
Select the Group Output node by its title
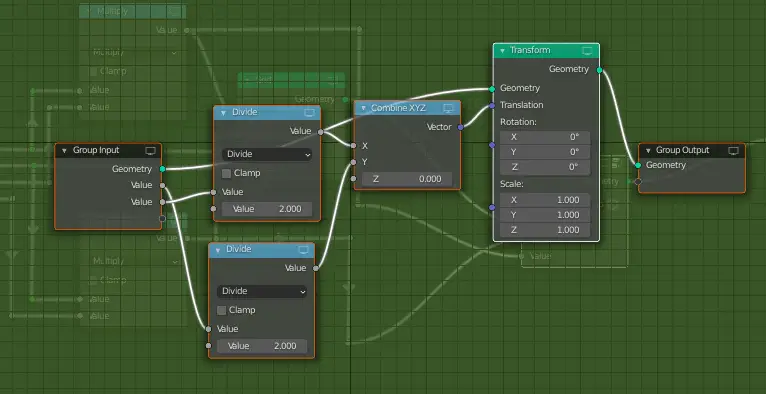[x=682, y=150]
